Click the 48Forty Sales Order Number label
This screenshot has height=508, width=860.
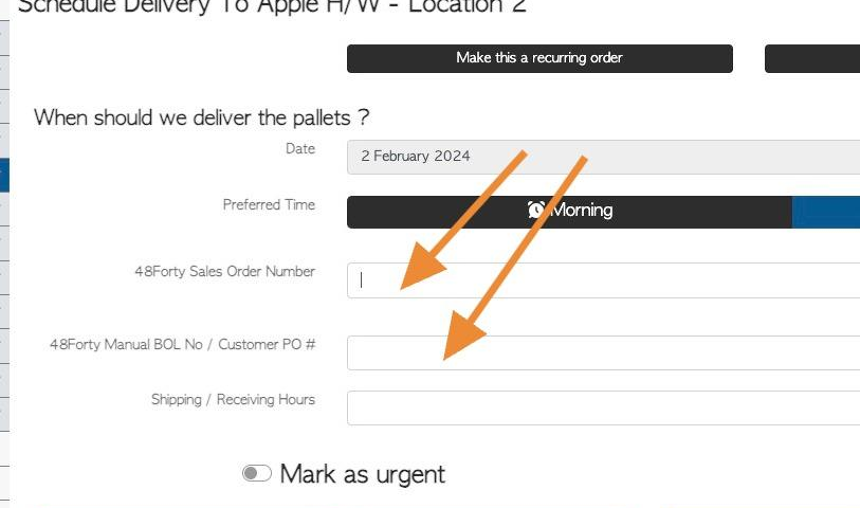225,272
